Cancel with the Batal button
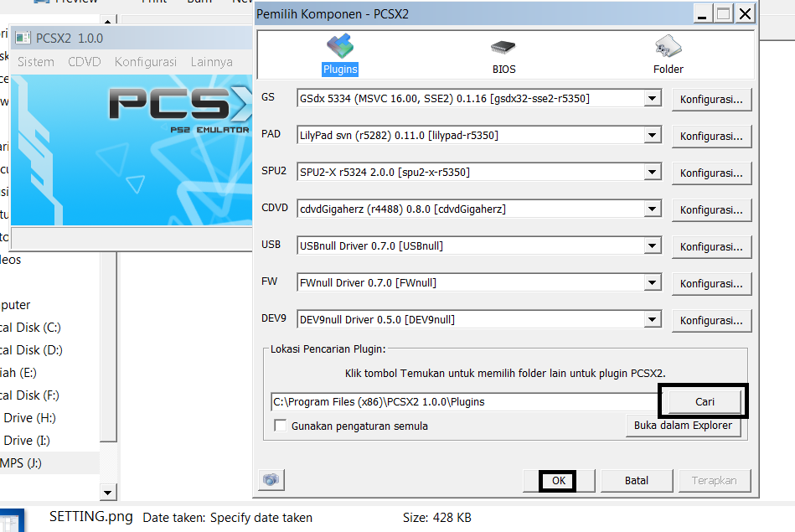 click(637, 480)
